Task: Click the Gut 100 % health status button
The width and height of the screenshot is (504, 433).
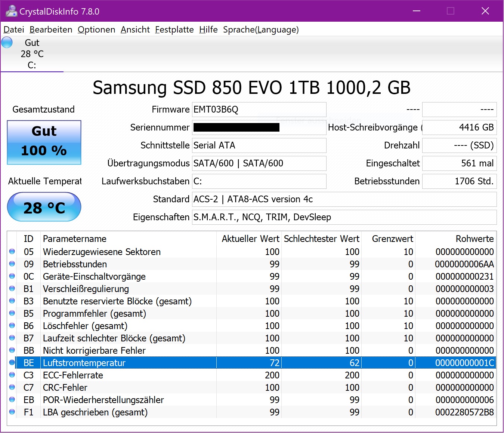Action: [44, 142]
